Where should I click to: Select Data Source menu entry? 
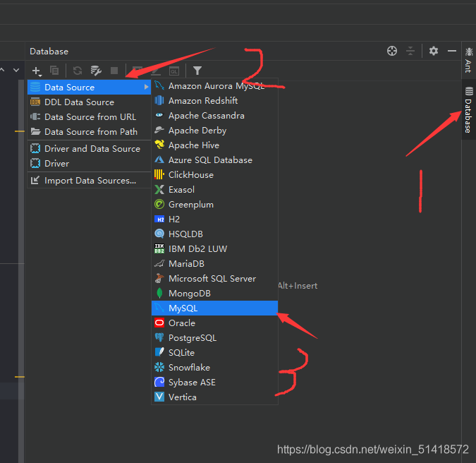point(90,88)
